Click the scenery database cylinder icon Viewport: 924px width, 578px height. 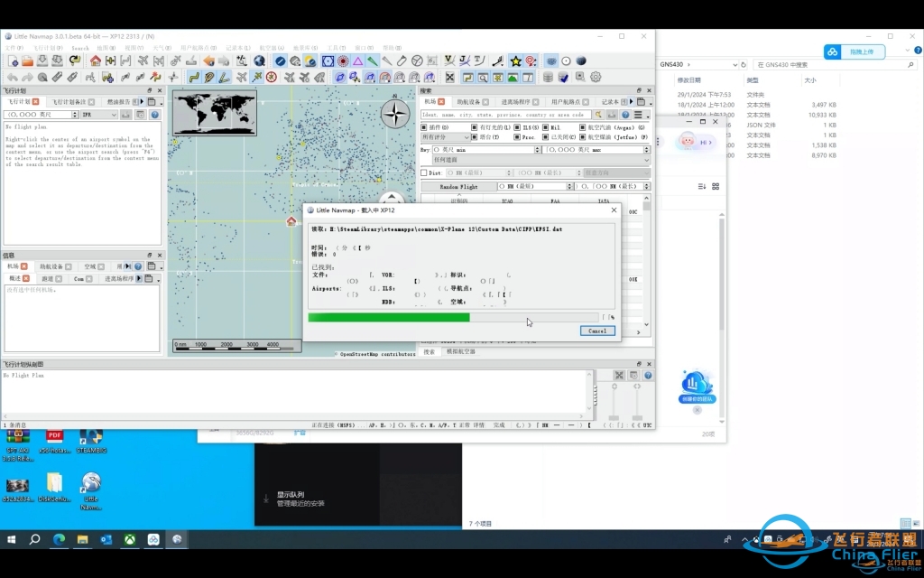548,77
